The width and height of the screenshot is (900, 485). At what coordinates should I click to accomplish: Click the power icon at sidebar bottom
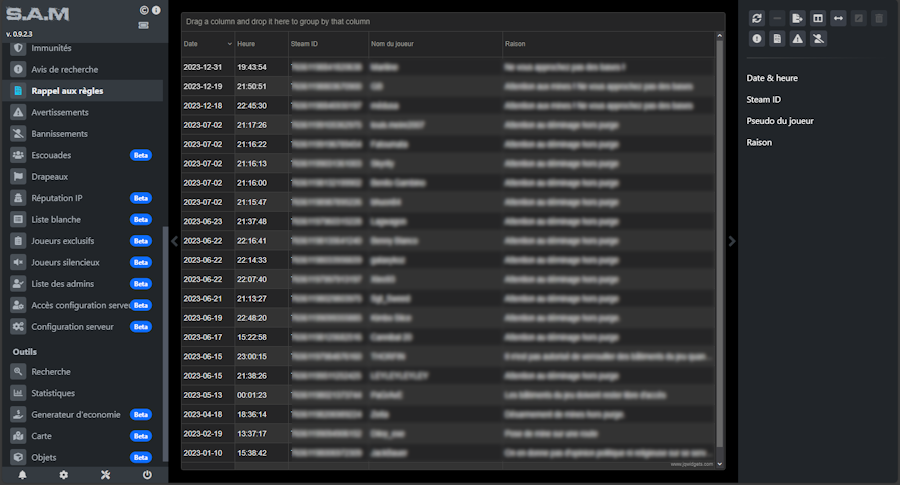(147, 475)
